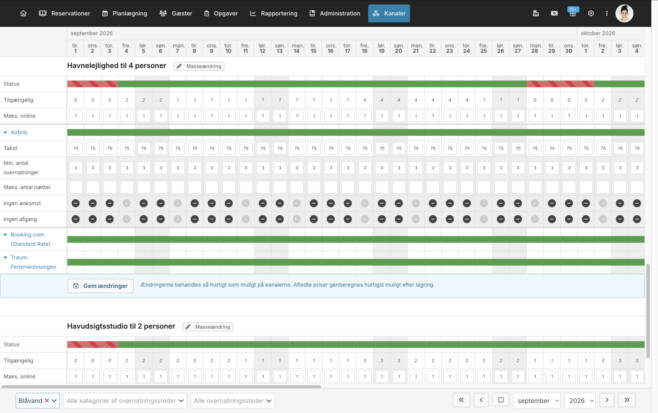Open the document icon in top bar

pyautogui.click(x=536, y=13)
